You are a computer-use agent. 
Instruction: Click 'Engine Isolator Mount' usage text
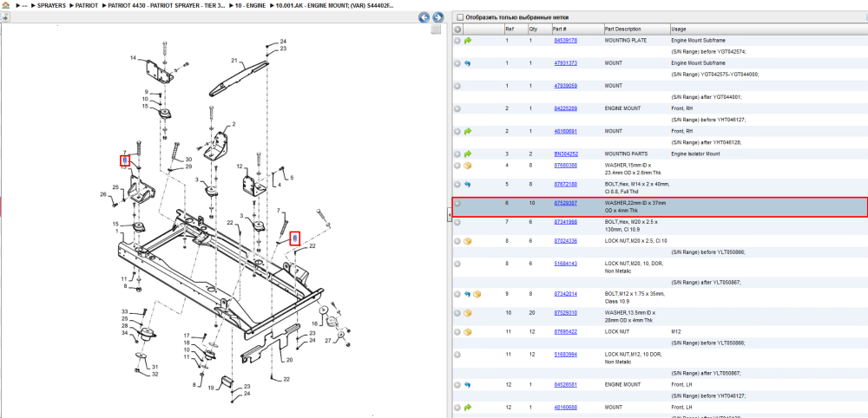click(695, 154)
